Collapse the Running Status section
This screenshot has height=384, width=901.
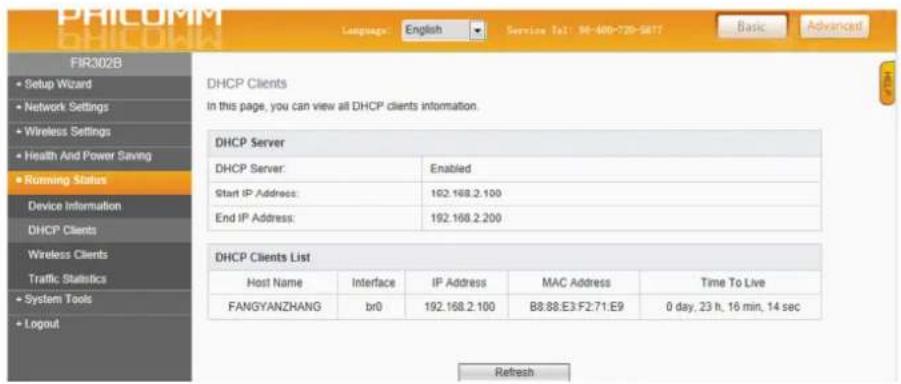[99, 181]
